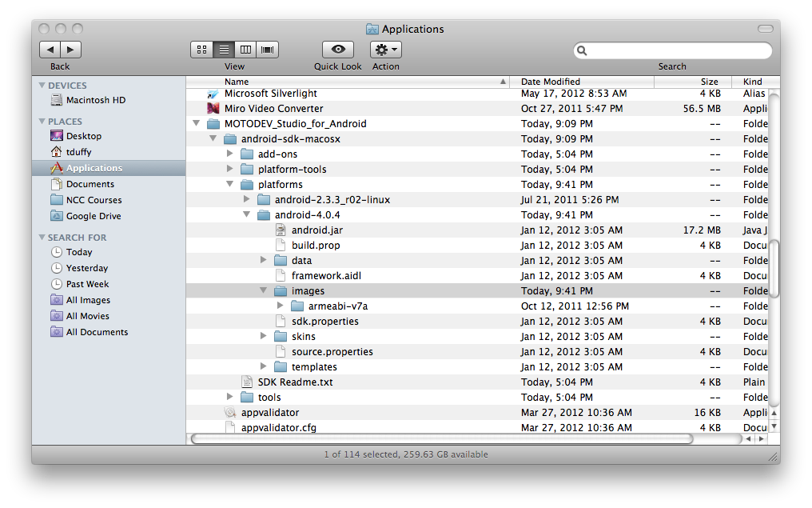Expand the platform-tools folder
Screen dimensions: 812x508
pyautogui.click(x=230, y=169)
